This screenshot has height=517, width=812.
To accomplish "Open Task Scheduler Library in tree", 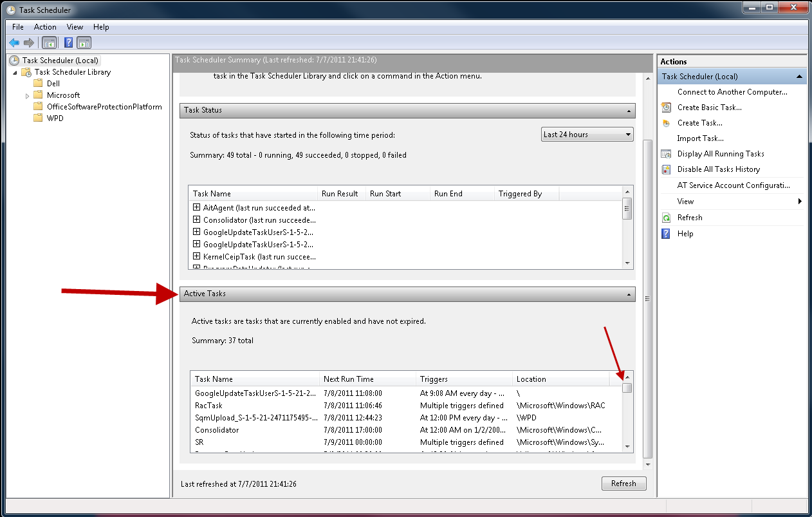I will (73, 72).
